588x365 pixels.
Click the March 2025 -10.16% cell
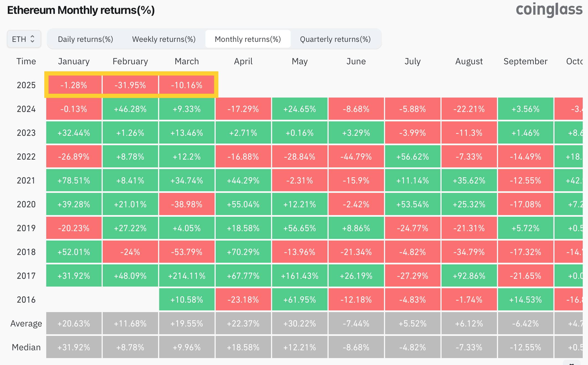[187, 85]
